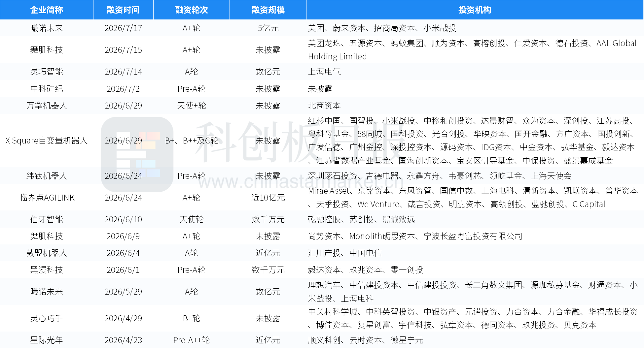Select the company cell "万拿机器人"
This screenshot has height=349, width=644.
pos(47,106)
